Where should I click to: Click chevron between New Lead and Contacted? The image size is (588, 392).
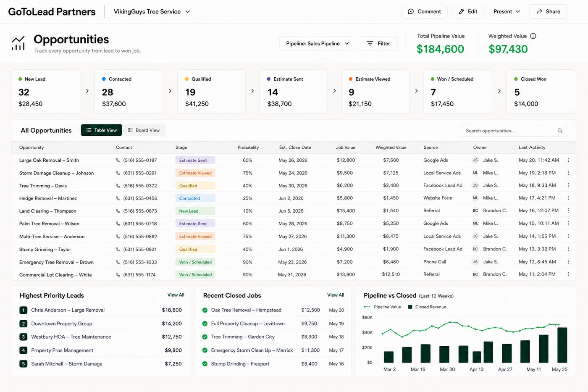(x=87, y=91)
